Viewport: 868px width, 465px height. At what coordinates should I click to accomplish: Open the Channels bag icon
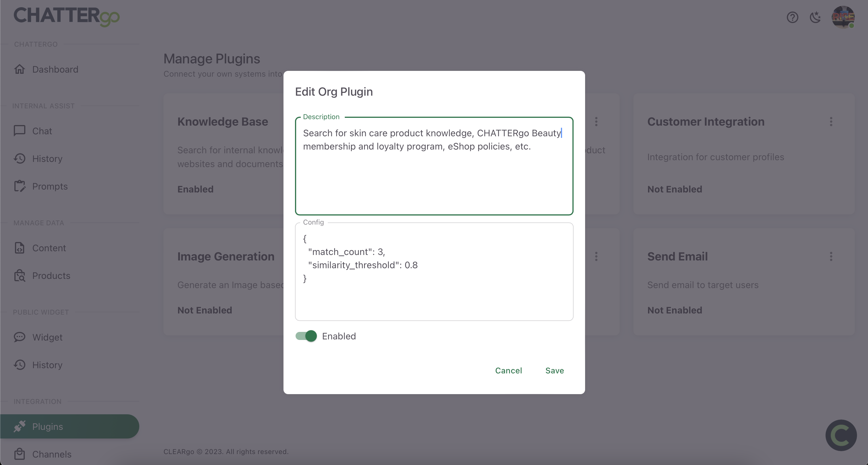20,454
